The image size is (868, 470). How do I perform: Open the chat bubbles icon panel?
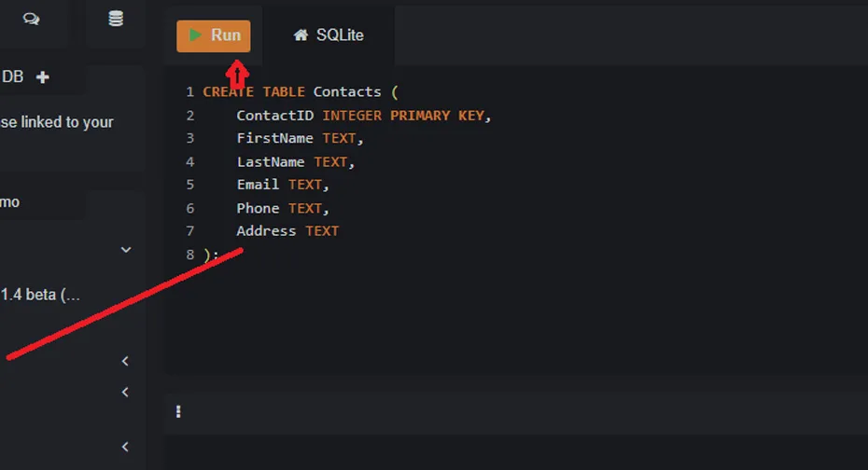click(32, 20)
